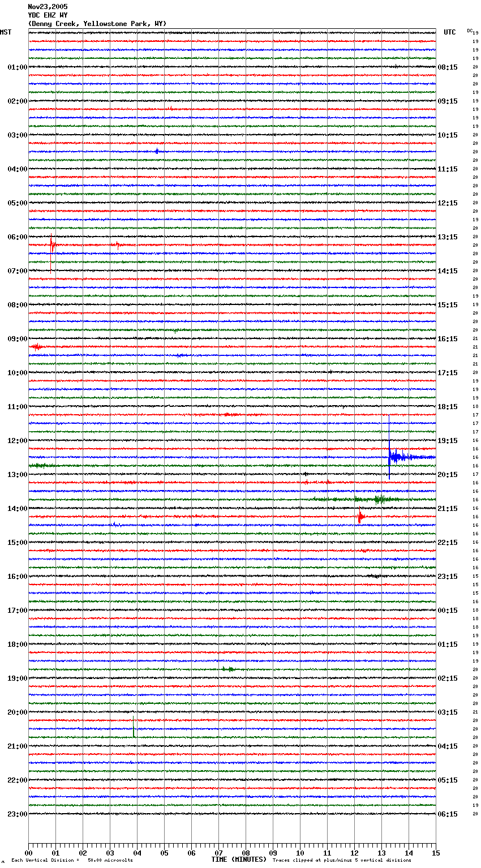Select the "03:00" MST time label
Viewport: 481px width, 868px height.
pos(18,135)
